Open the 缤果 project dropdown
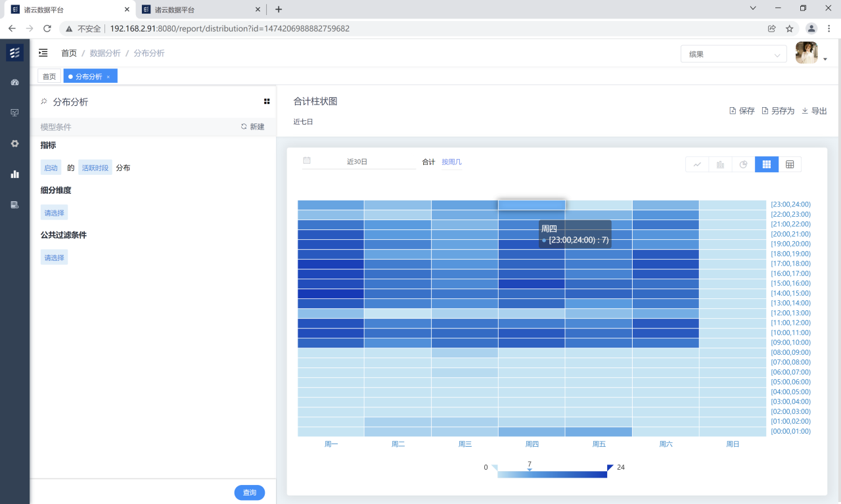Image resolution: width=841 pixels, height=504 pixels. 734,54
